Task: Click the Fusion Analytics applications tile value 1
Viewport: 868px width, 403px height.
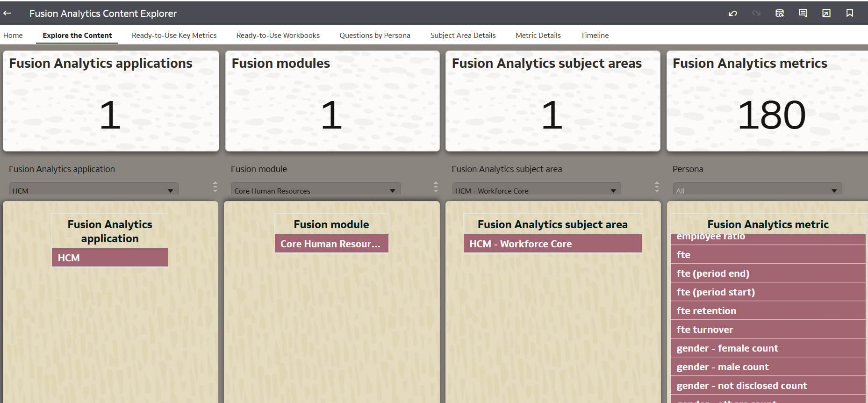Action: [x=110, y=115]
